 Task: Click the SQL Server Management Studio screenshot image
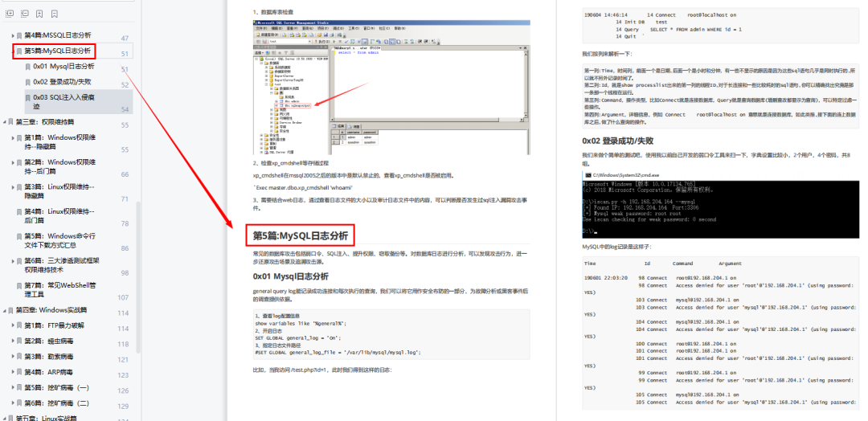pos(391,88)
